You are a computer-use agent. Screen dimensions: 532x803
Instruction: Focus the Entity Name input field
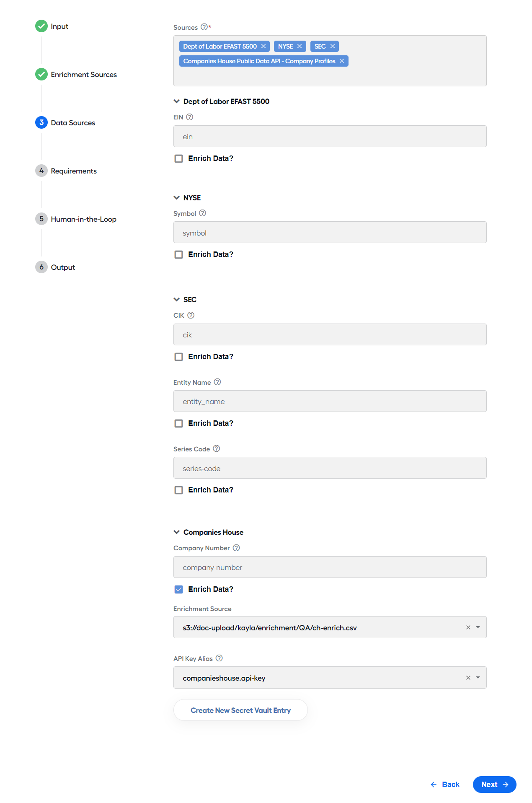(330, 401)
